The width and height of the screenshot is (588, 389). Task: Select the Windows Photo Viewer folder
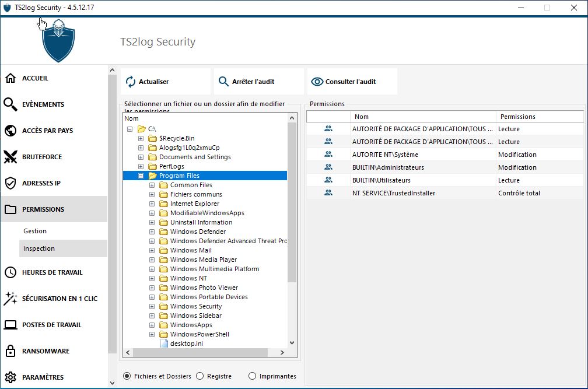click(204, 288)
